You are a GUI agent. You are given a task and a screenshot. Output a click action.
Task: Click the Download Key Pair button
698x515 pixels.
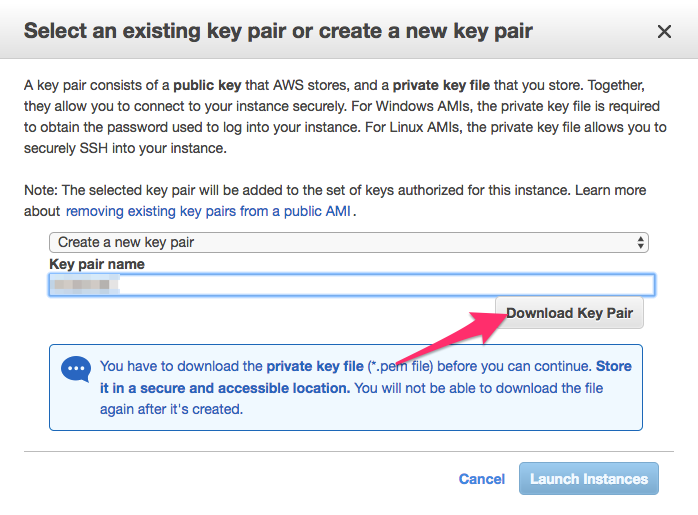click(x=569, y=313)
